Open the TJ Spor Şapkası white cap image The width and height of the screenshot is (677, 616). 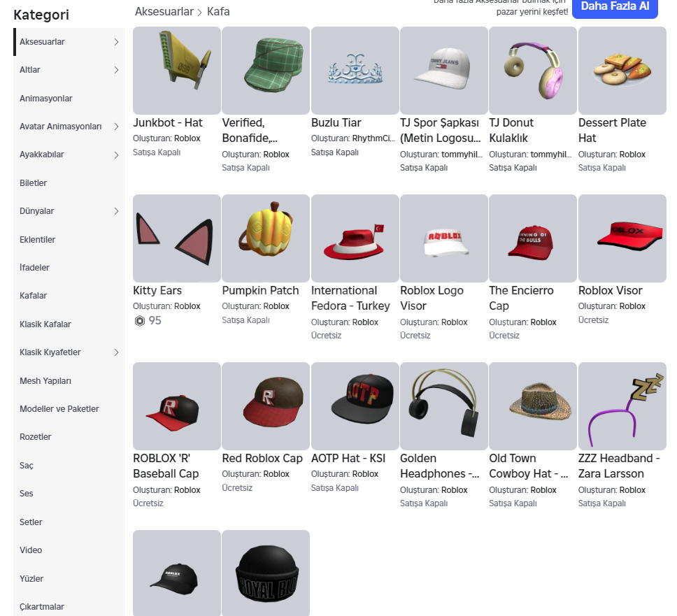444,71
